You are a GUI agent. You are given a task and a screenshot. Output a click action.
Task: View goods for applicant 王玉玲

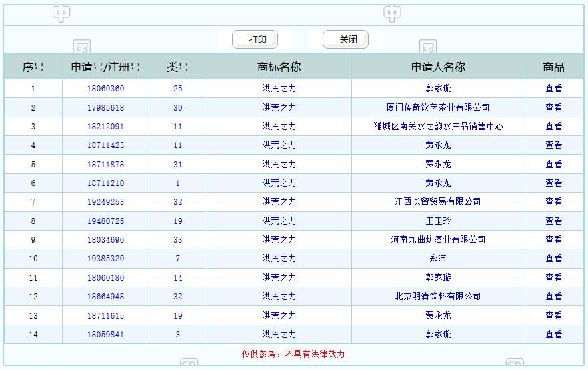[x=553, y=221]
